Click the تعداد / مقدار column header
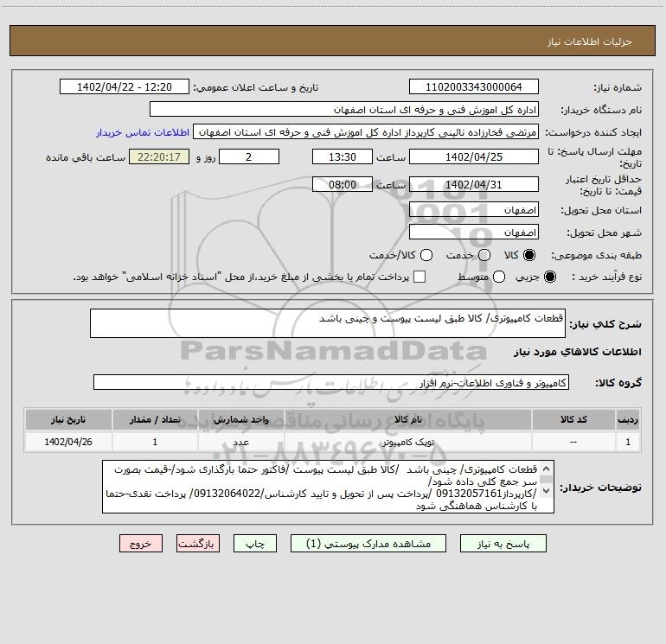 (x=155, y=419)
